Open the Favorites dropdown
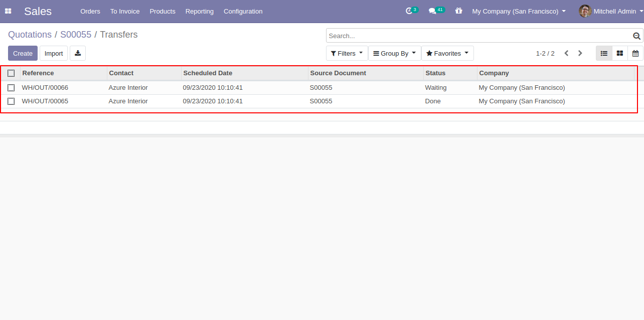Screen dimensions: 644x320 (x=447, y=53)
